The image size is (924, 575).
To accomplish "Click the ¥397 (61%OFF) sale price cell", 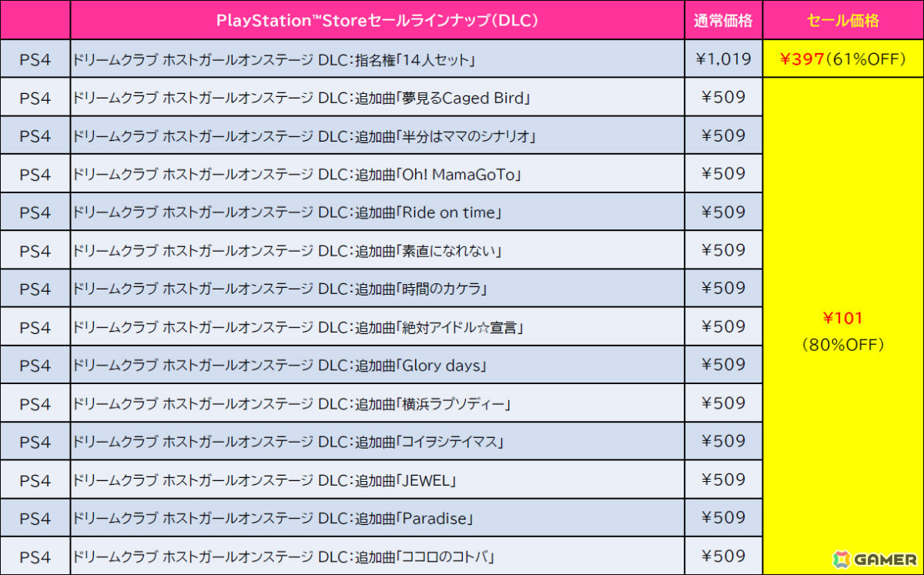I will [843, 59].
